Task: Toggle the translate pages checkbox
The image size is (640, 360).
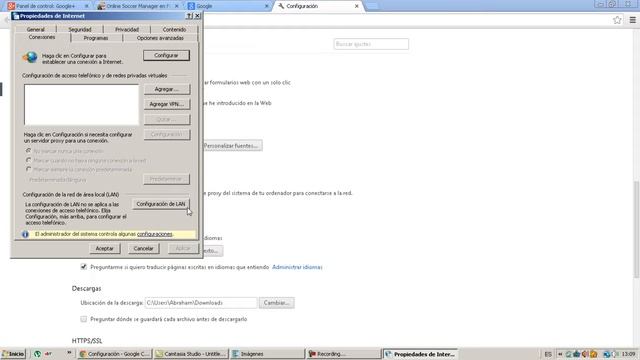Action: (84, 267)
